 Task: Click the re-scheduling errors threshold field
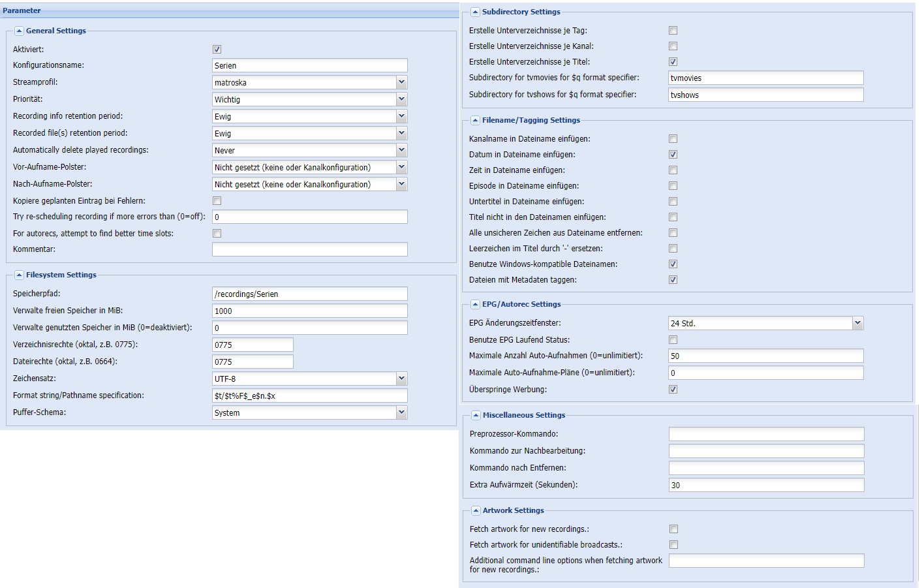310,217
